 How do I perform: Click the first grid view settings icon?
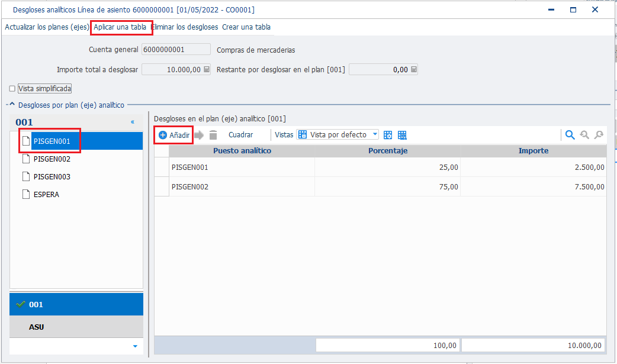point(388,135)
